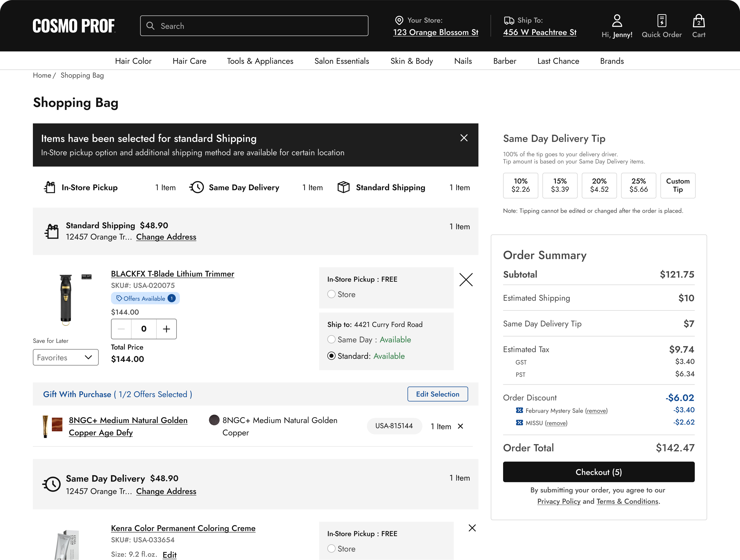Remove the February Mystery Sale discount
This screenshot has width=740, height=560.
596,411
